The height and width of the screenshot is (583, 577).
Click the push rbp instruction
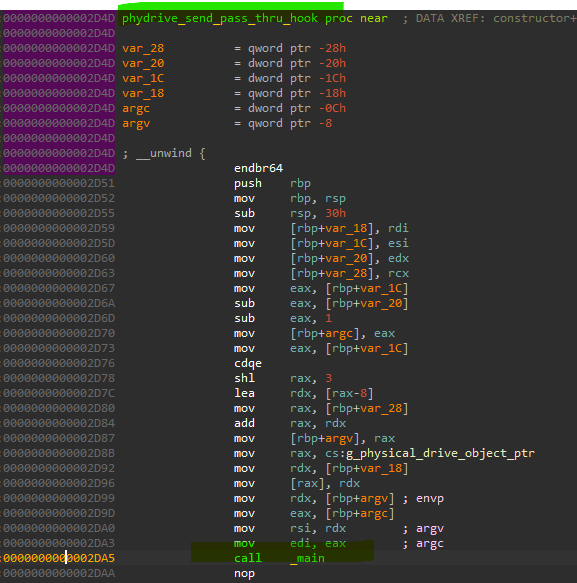pos(272,183)
